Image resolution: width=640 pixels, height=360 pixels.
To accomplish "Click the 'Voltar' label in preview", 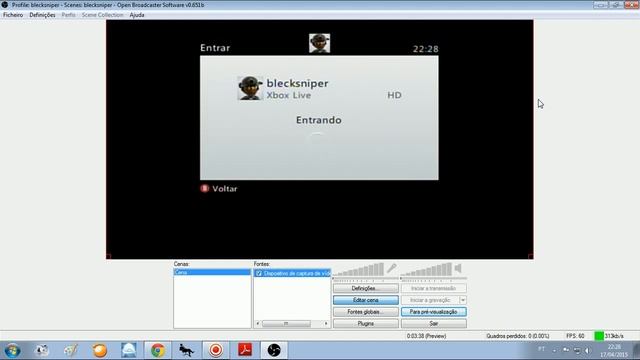I will pyautogui.click(x=224, y=189).
